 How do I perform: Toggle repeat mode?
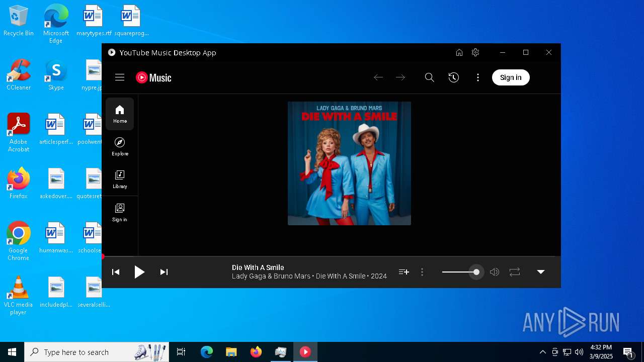(515, 272)
